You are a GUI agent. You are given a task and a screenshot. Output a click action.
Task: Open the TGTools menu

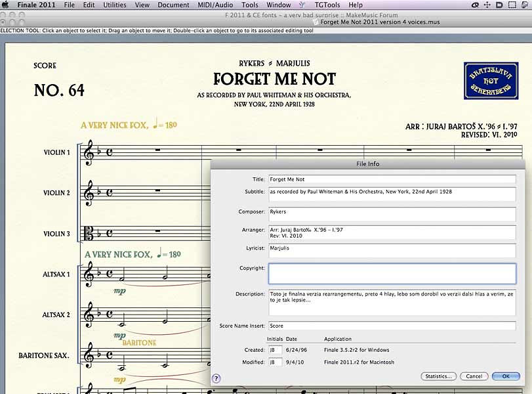point(327,5)
